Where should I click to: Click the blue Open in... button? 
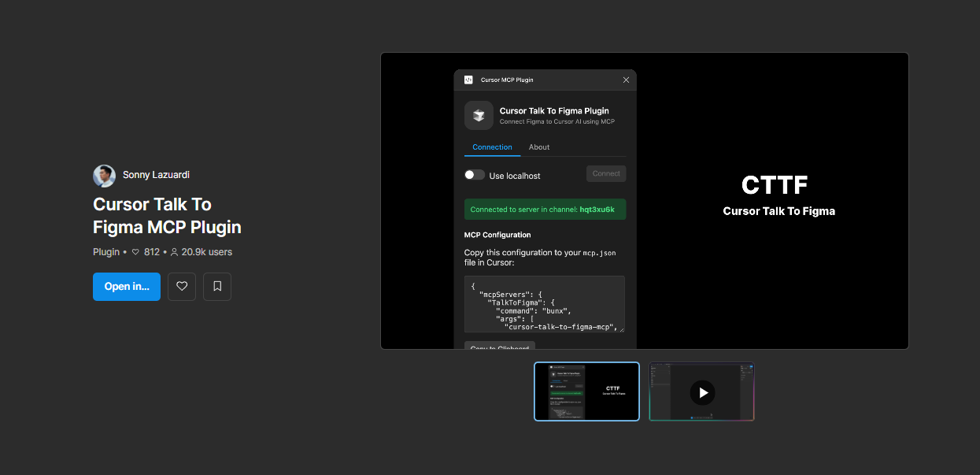[x=127, y=287]
